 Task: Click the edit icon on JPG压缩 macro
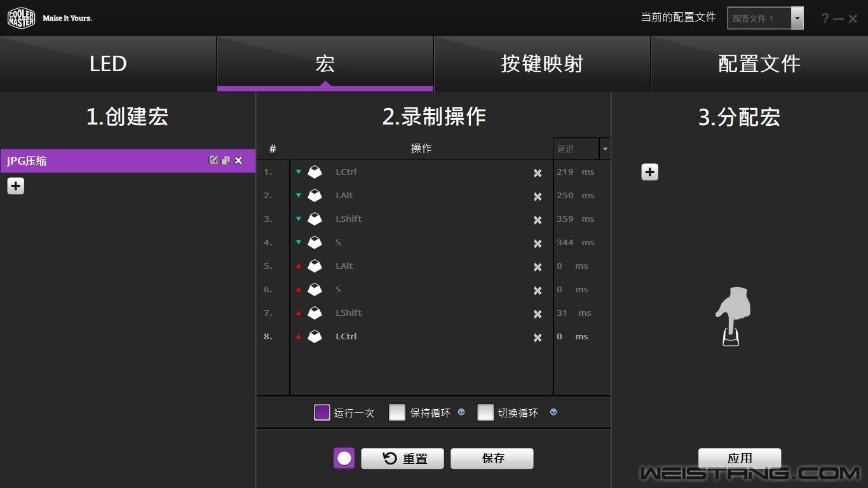(214, 160)
